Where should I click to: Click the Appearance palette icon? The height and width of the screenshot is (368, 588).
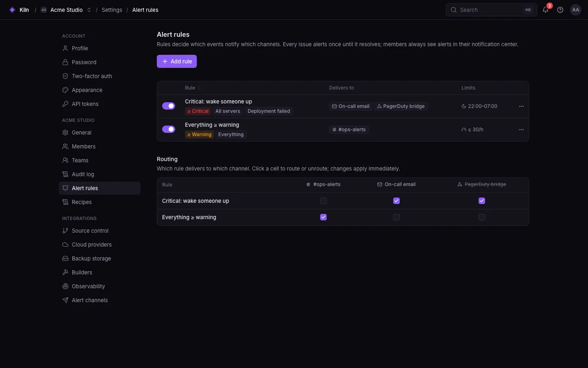click(x=65, y=90)
